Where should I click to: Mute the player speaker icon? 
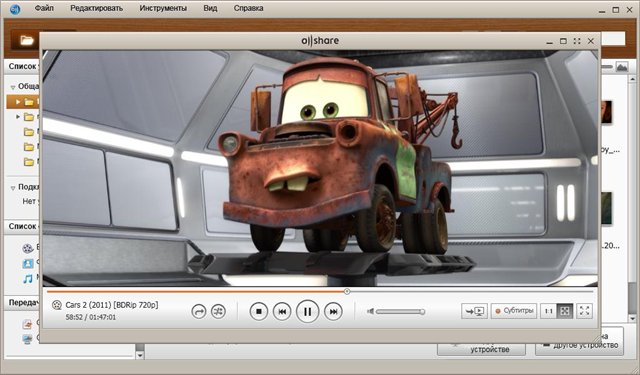click(371, 312)
